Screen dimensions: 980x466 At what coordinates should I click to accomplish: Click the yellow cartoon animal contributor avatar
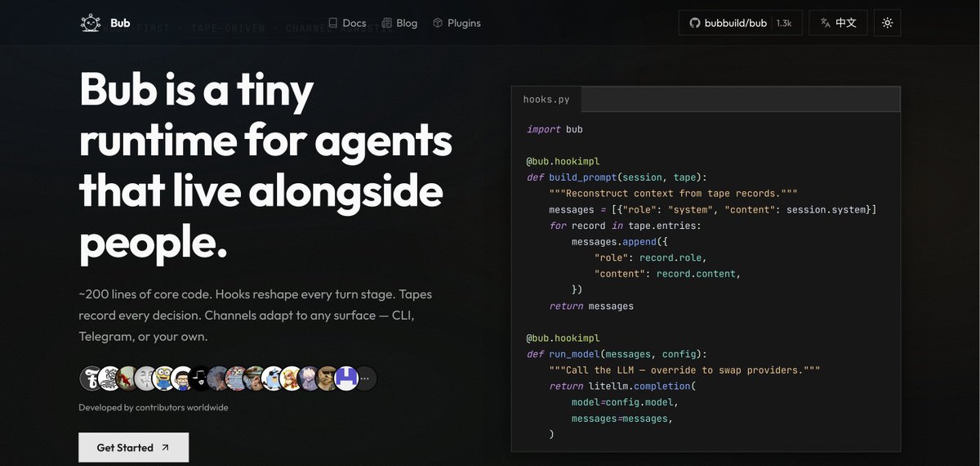coord(291,378)
